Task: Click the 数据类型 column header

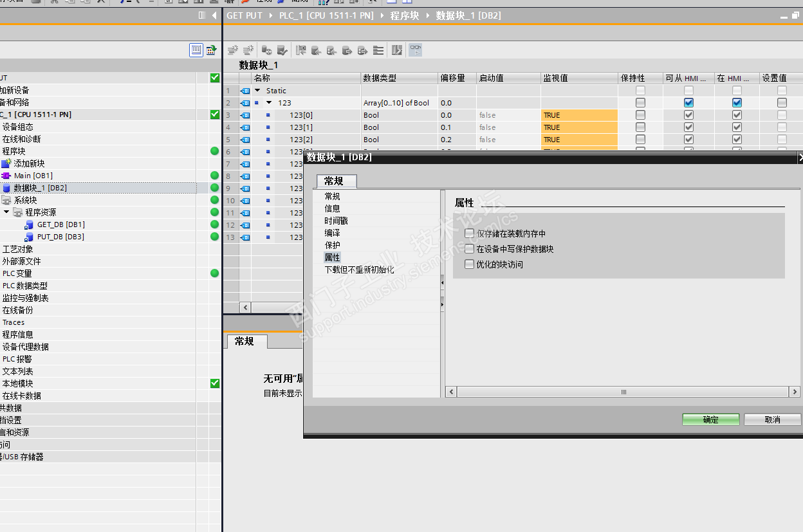Action: pyautogui.click(x=400, y=78)
